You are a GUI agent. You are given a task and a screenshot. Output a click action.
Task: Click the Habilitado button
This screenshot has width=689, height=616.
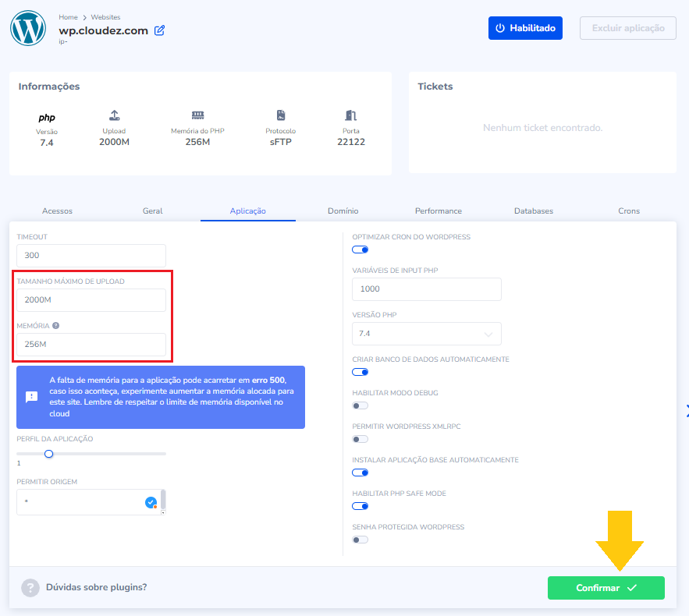pyautogui.click(x=525, y=28)
